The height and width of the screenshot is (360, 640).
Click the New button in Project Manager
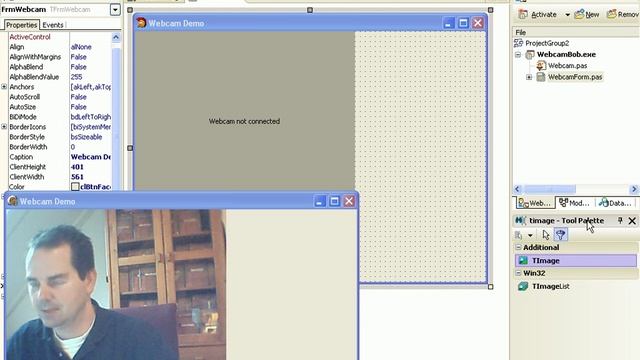[587, 14]
